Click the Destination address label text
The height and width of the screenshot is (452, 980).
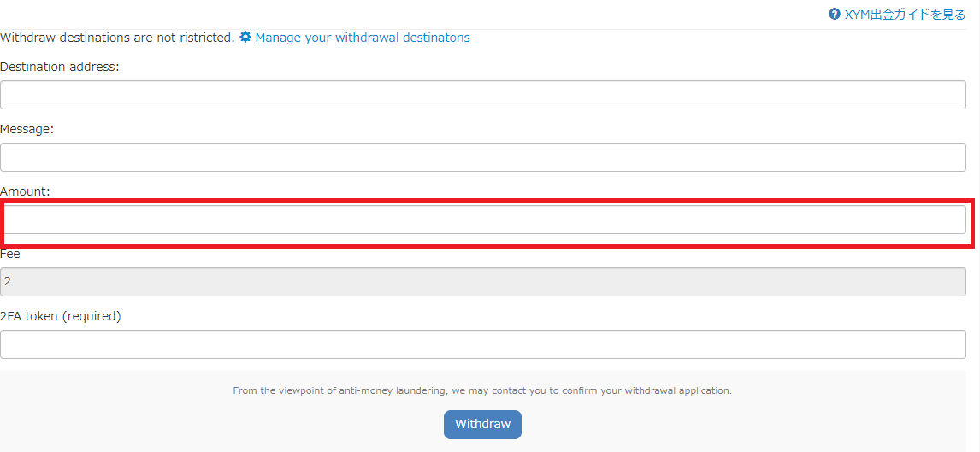(x=59, y=67)
